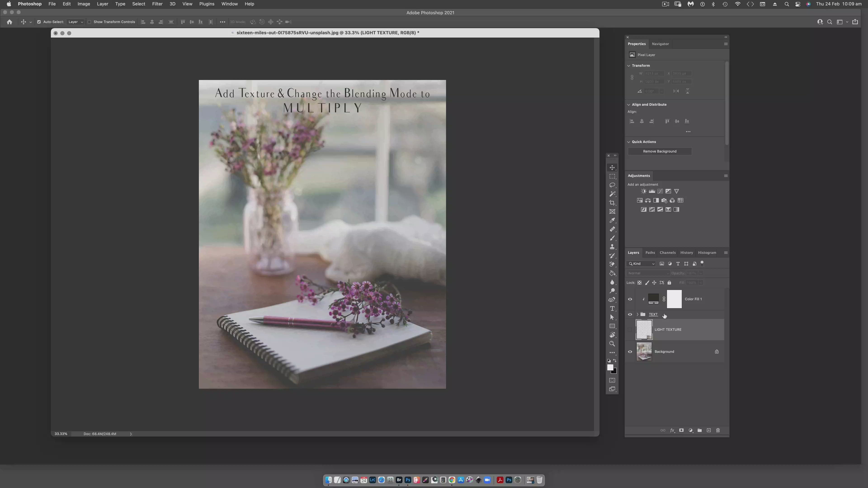Select the Crop tool
This screenshot has height=488, width=868.
tap(612, 203)
